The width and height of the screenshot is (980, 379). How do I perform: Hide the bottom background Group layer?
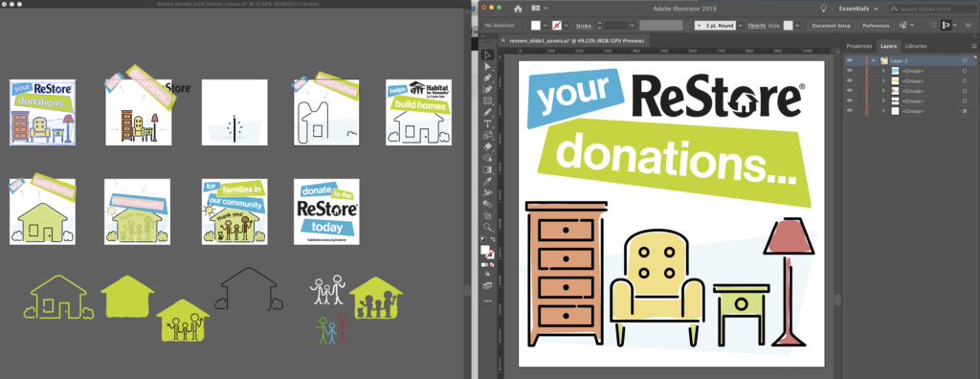(850, 111)
